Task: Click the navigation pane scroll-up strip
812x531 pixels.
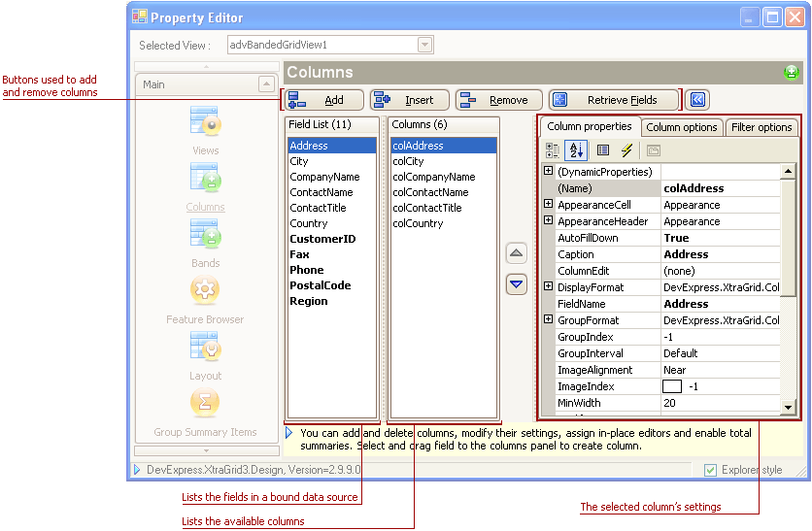Action: (207, 67)
